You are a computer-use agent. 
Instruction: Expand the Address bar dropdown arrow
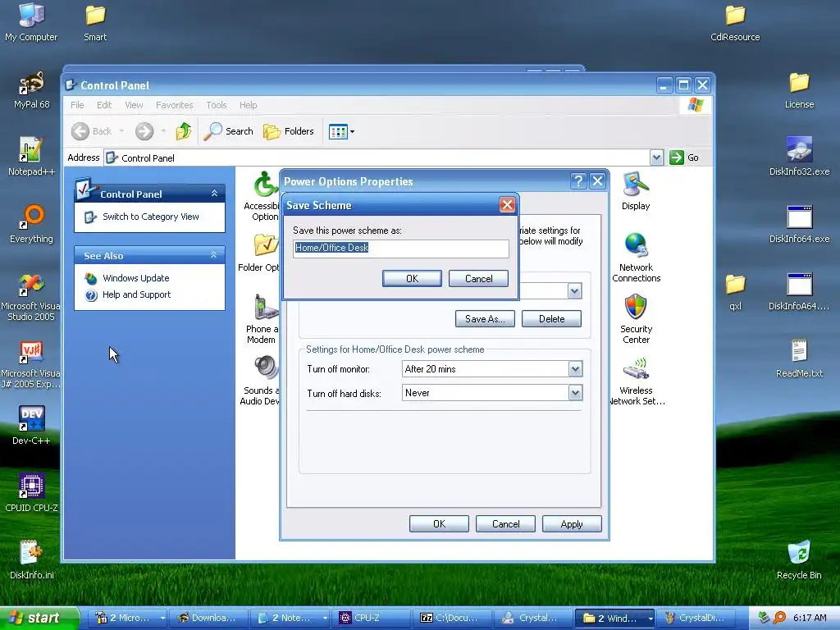656,157
